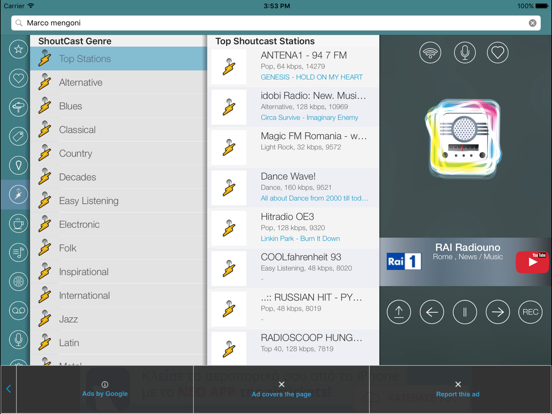Choose Report this ad option
Screen dimensions: 552x414
[x=458, y=389]
